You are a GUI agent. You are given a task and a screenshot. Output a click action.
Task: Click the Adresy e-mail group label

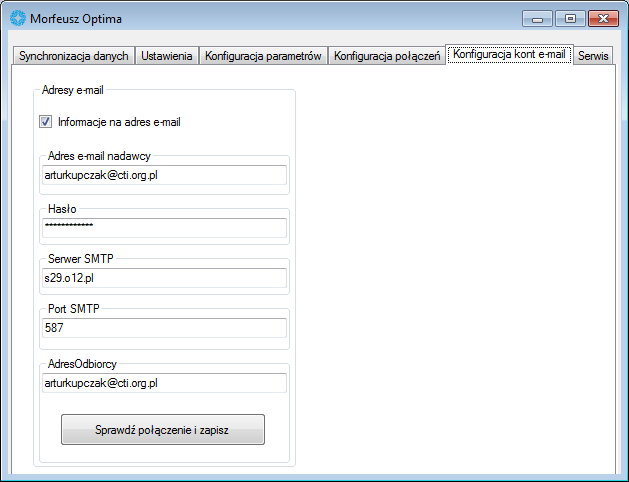click(73, 90)
